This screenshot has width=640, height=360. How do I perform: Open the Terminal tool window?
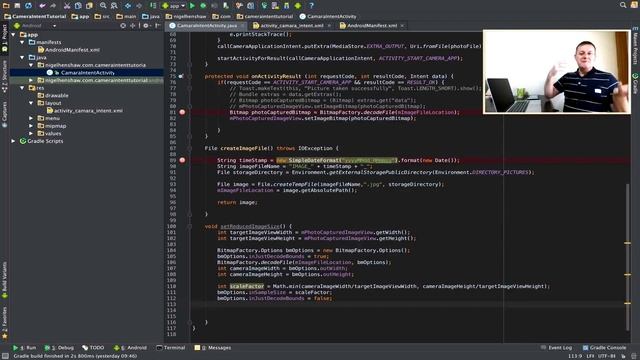tap(171, 348)
